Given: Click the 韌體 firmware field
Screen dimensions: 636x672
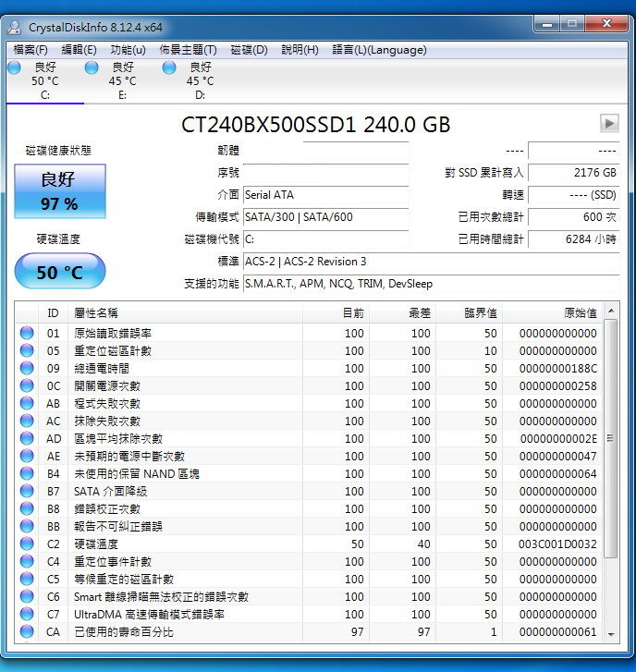Looking at the screenshot, I should pyautogui.click(x=325, y=151).
